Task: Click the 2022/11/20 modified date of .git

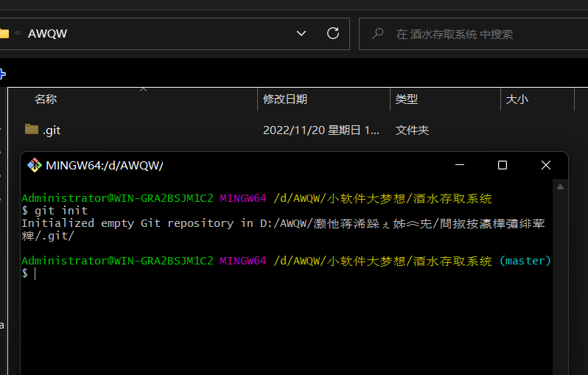Action: point(321,130)
